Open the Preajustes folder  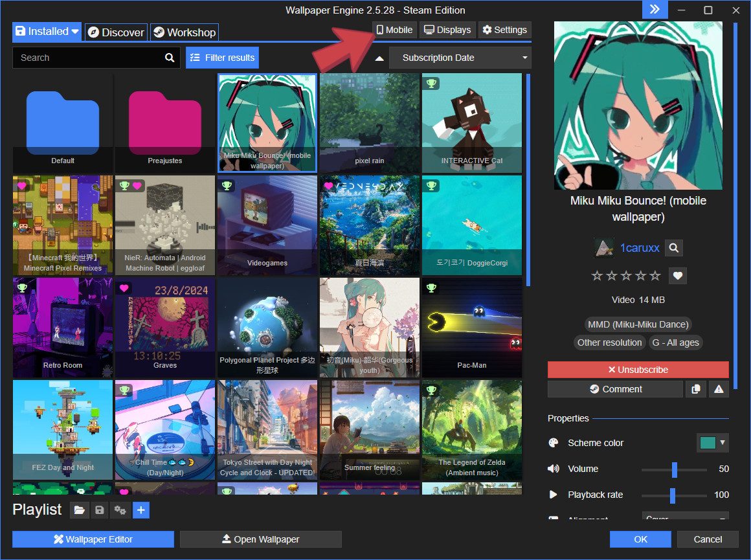pos(164,122)
